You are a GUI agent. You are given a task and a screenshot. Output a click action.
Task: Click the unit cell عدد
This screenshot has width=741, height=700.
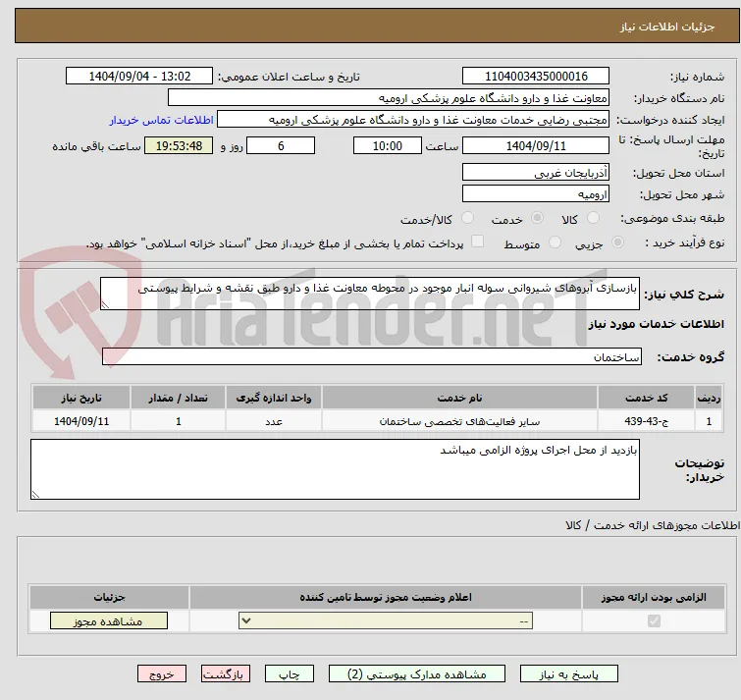point(274,420)
